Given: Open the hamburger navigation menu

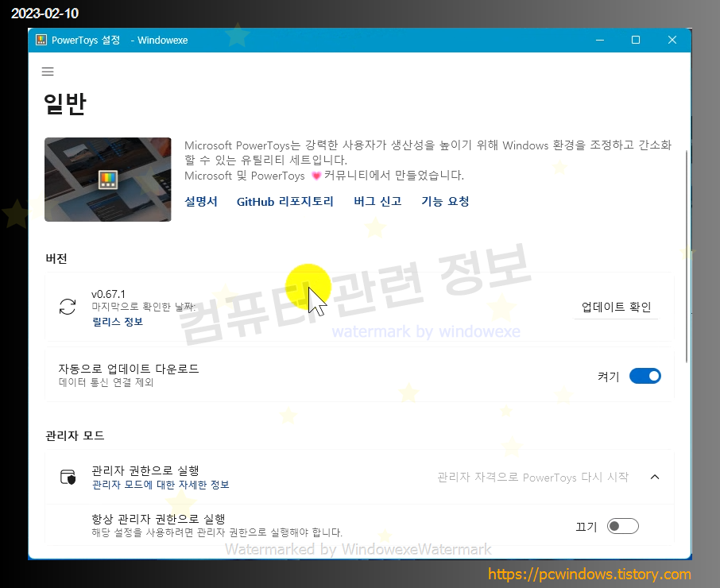Looking at the screenshot, I should (48, 72).
